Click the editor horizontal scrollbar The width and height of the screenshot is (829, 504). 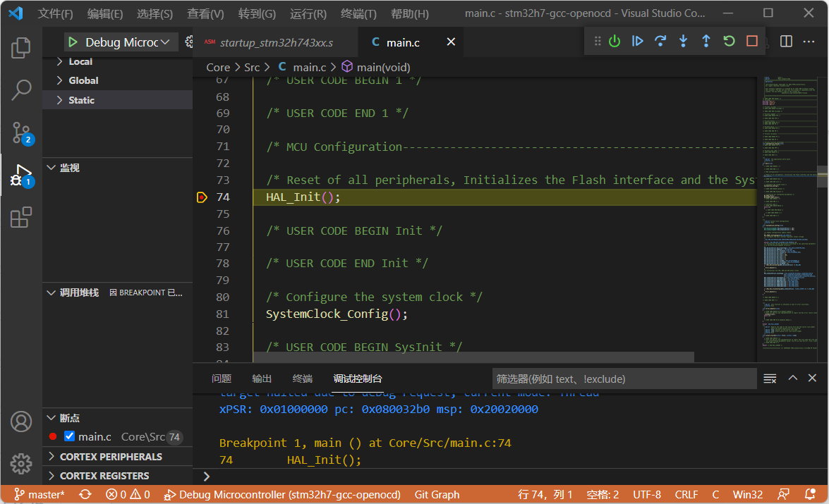473,357
